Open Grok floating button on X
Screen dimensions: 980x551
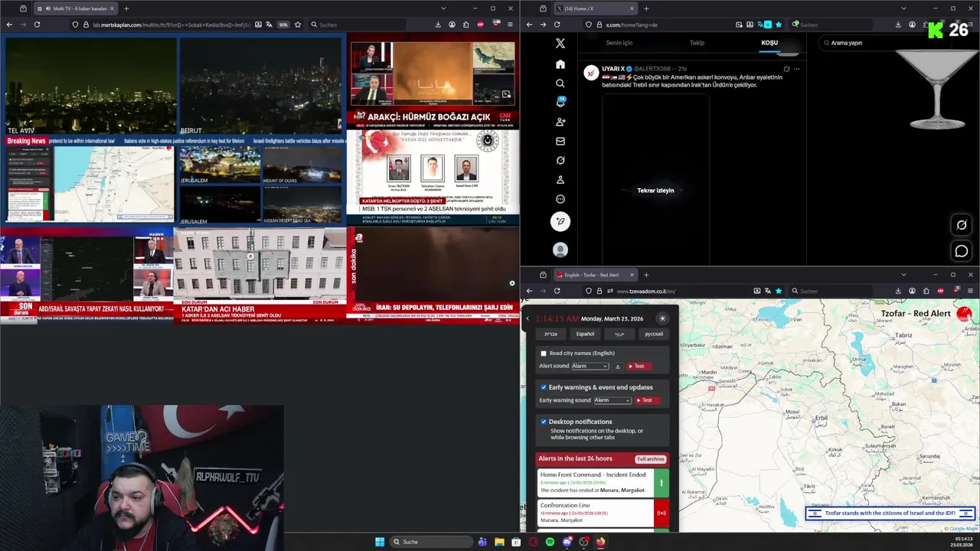(x=962, y=225)
